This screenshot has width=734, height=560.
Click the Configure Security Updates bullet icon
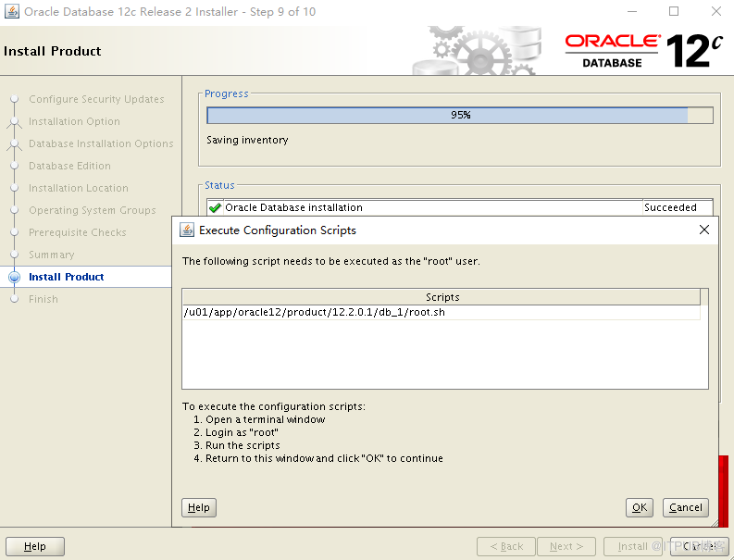[x=15, y=99]
